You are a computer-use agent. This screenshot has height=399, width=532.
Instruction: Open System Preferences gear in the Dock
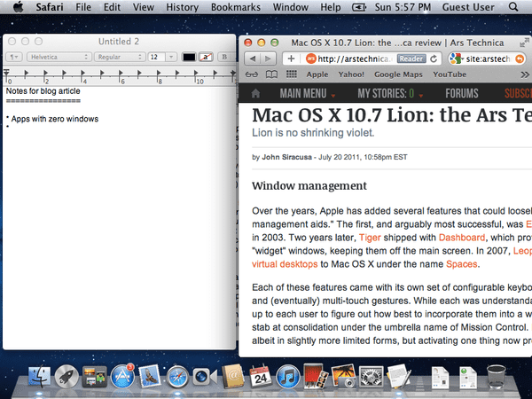tap(372, 377)
